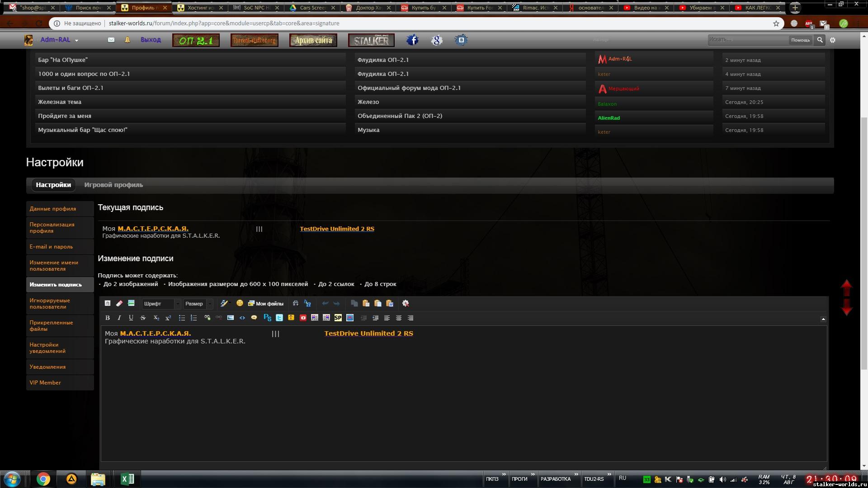Increase indent in the editor
The width and height of the screenshot is (868, 488).
click(375, 318)
